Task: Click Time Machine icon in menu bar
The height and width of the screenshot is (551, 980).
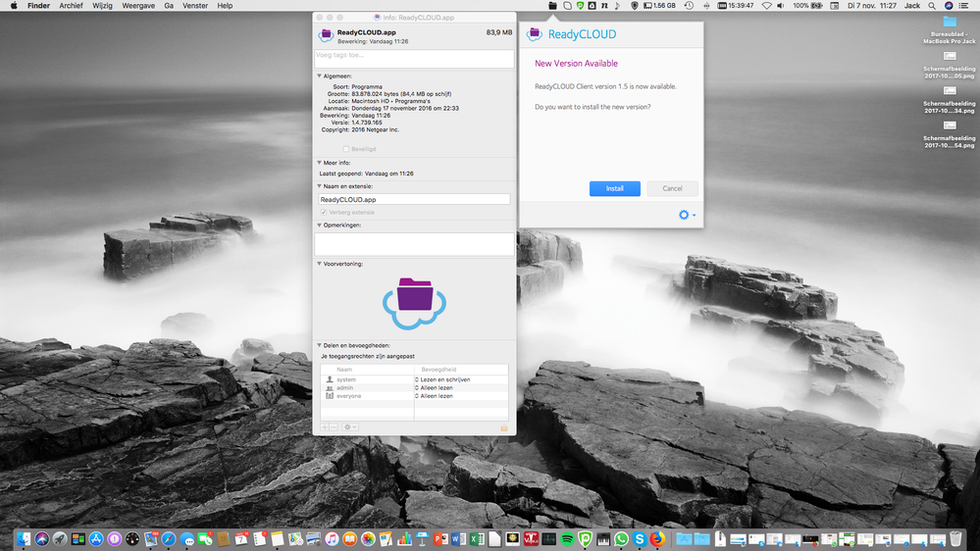Action: pyautogui.click(x=689, y=6)
